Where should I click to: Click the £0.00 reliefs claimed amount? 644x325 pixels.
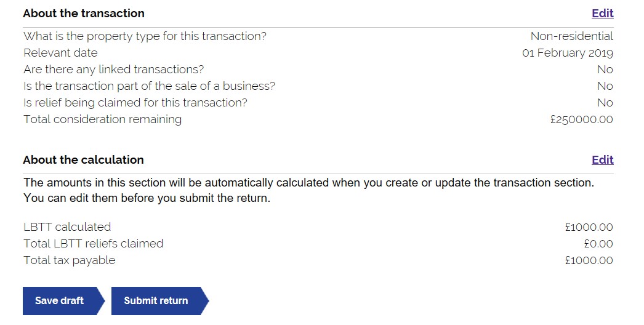tap(598, 244)
